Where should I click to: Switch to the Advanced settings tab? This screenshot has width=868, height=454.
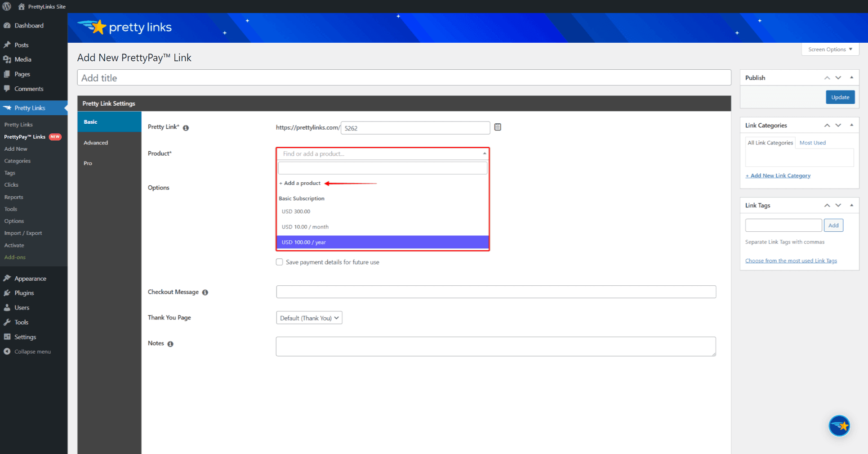point(96,143)
